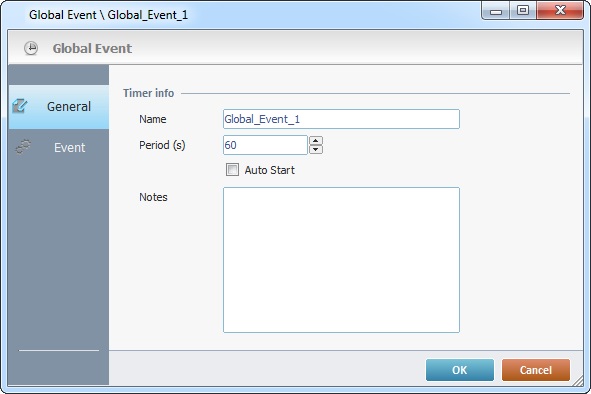Click the Global Event clock icon
The image size is (591, 394).
[31, 48]
